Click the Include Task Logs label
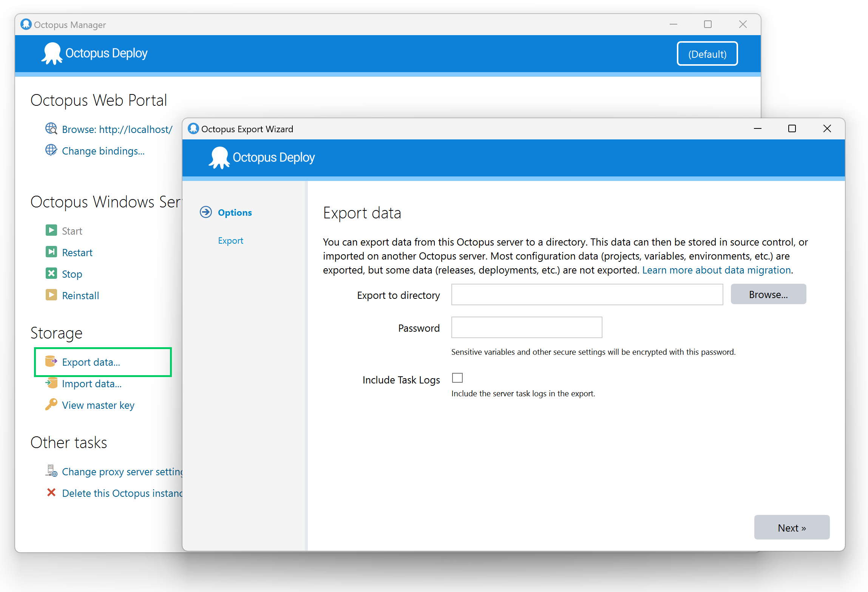The width and height of the screenshot is (868, 592). click(401, 380)
